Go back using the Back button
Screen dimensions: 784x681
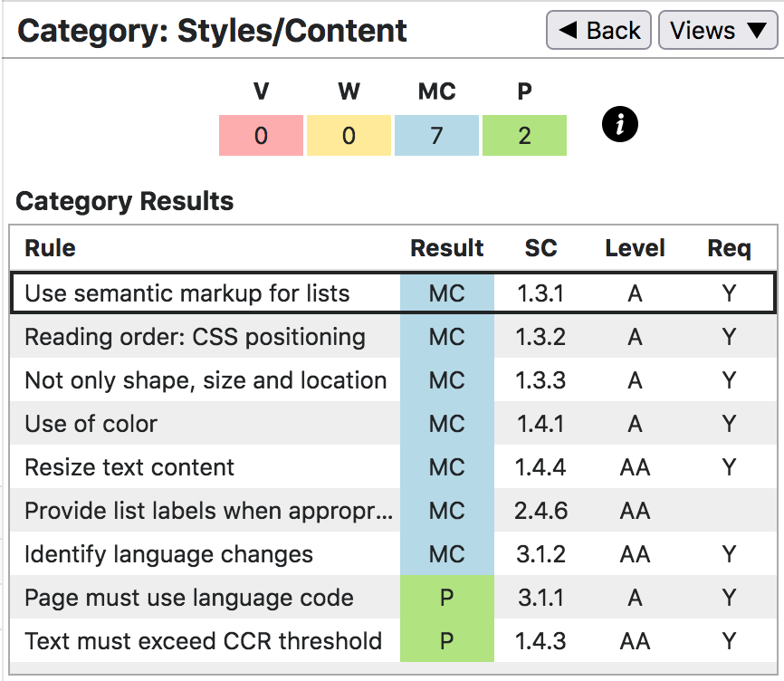pyautogui.click(x=599, y=31)
